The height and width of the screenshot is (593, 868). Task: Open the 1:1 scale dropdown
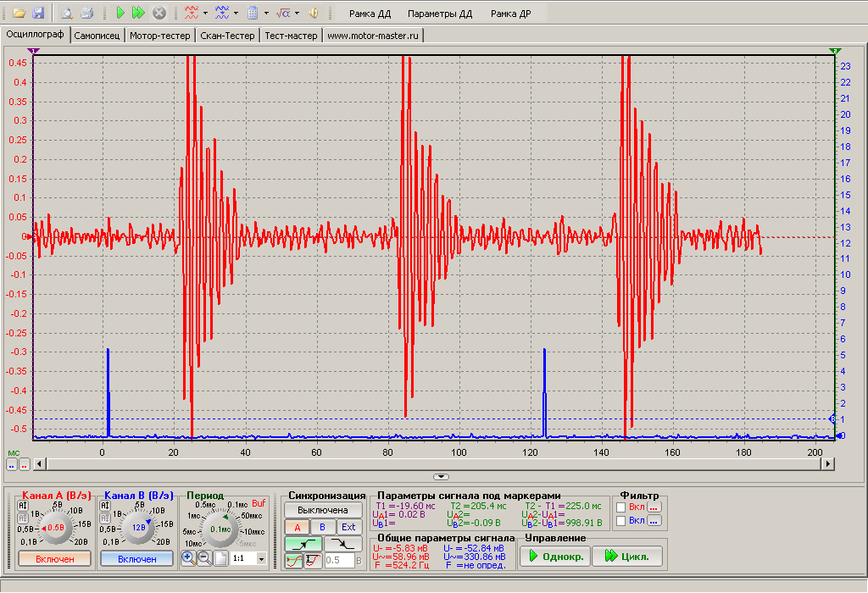pos(261,559)
